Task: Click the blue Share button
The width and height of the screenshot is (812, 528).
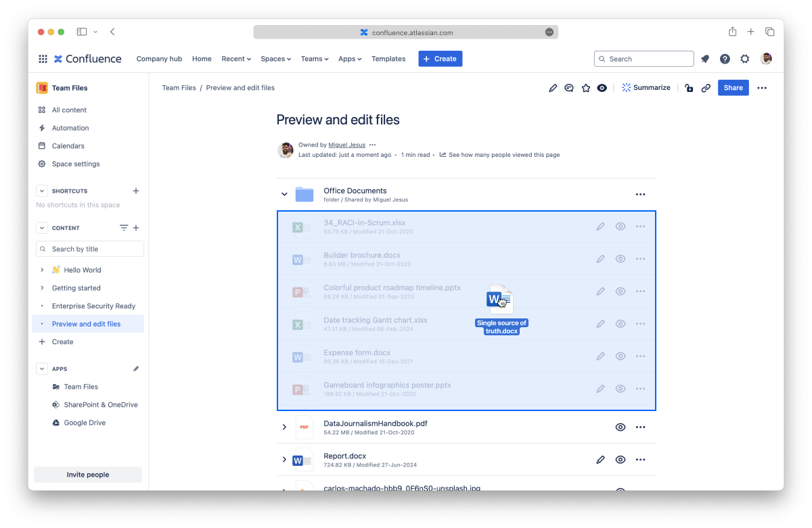Action: coord(733,88)
